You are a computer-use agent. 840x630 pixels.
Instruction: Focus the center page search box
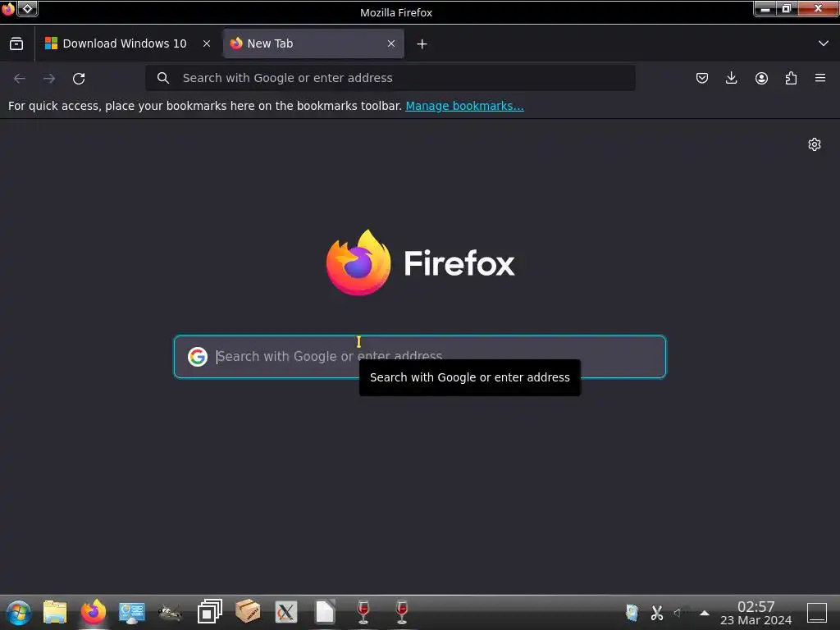pyautogui.click(x=420, y=357)
